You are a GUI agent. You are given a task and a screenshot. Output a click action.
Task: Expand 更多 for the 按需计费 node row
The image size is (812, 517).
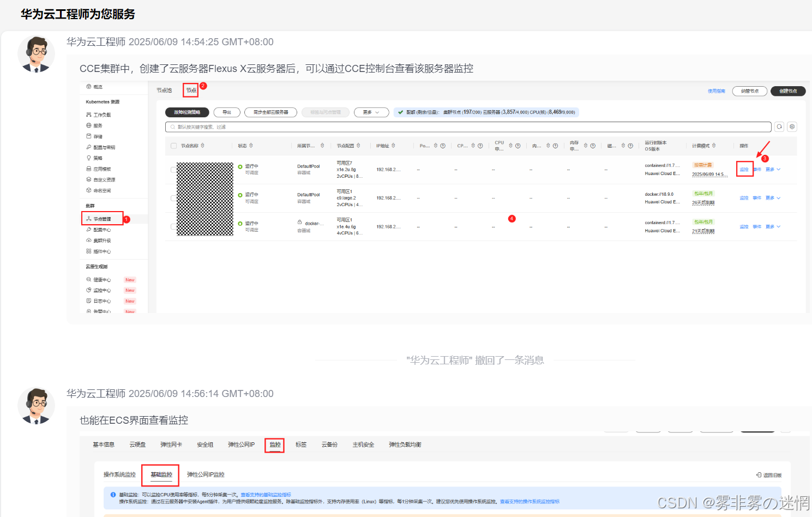point(773,170)
